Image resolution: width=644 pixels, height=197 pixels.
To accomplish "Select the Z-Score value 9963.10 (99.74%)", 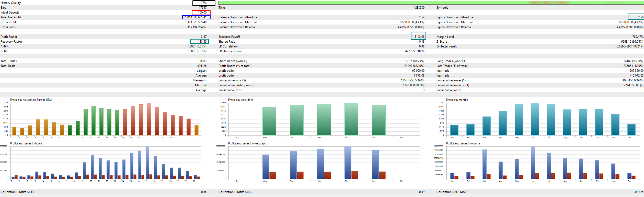I will 632,42.
